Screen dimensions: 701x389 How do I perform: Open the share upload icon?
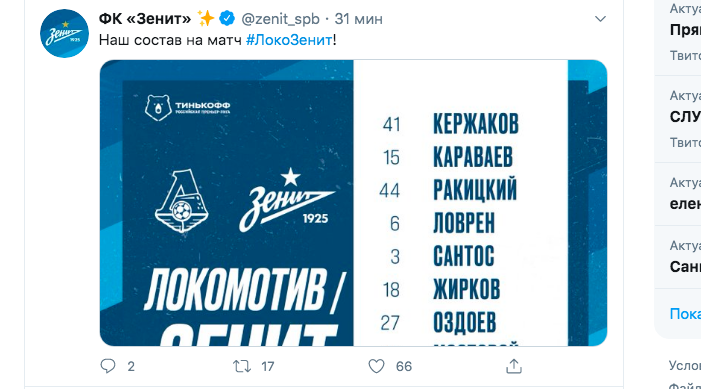(514, 366)
